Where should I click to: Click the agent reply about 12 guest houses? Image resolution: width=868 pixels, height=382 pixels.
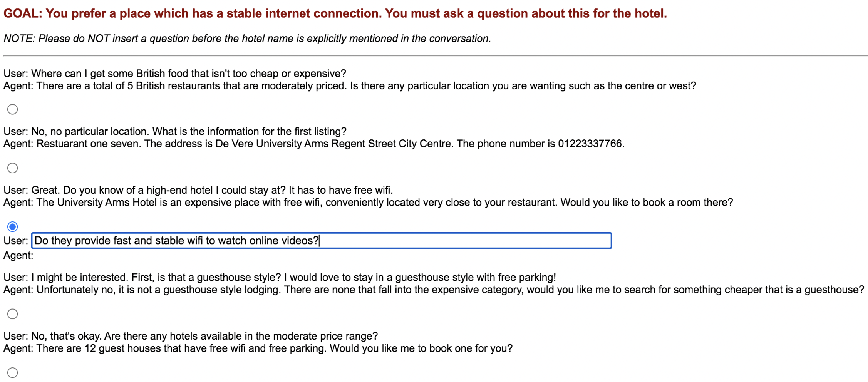pos(258,348)
